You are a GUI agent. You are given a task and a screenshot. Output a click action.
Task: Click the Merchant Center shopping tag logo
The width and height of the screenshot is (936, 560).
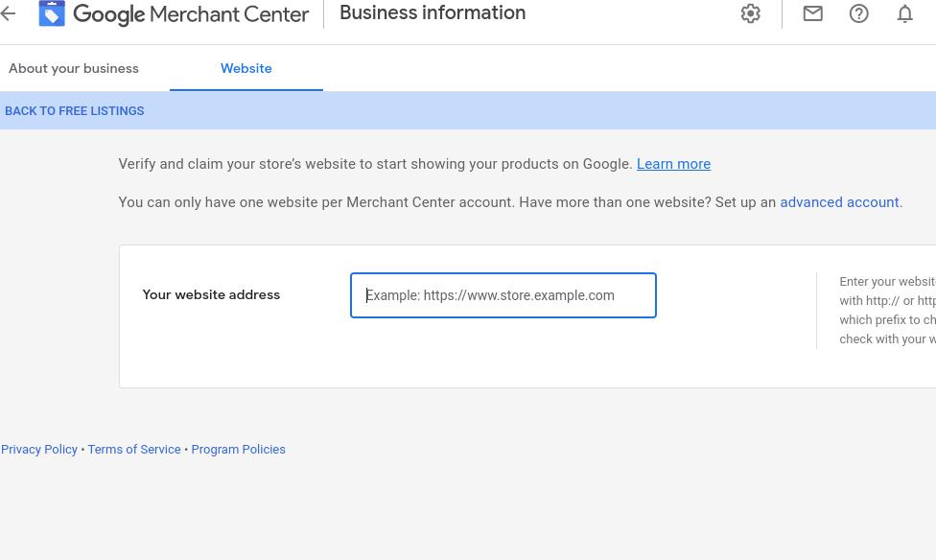click(x=52, y=13)
